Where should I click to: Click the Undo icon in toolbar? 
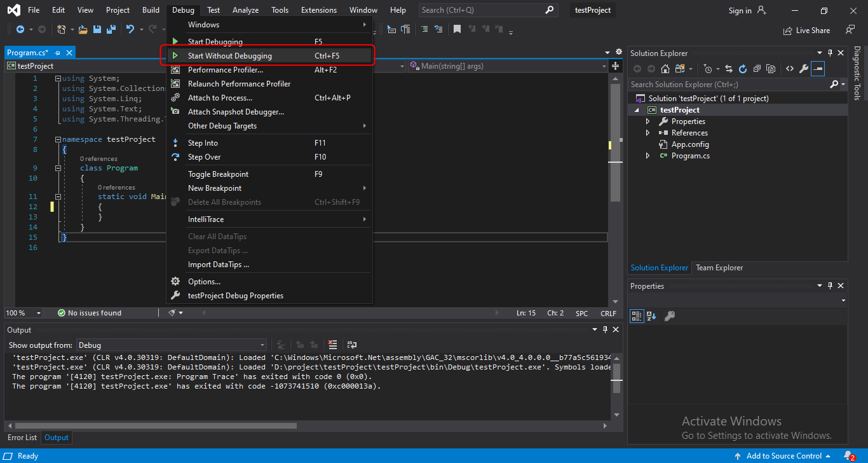point(130,29)
